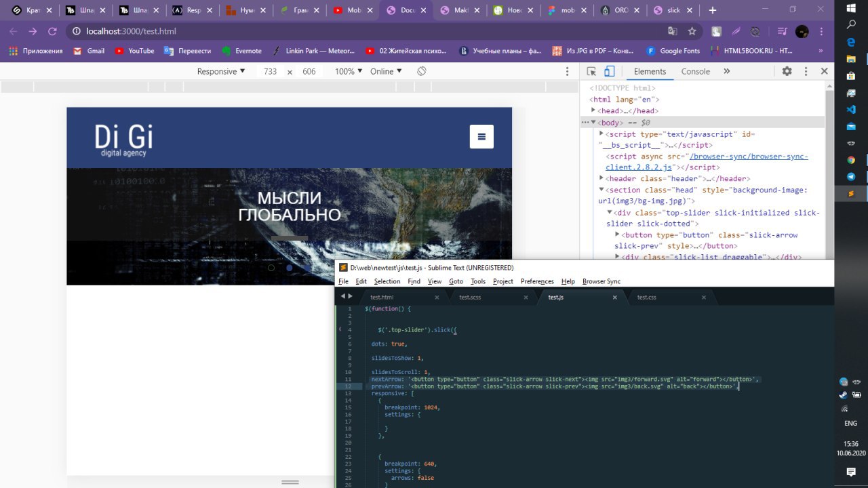Close the test.js tab in Sublime Text

615,297
